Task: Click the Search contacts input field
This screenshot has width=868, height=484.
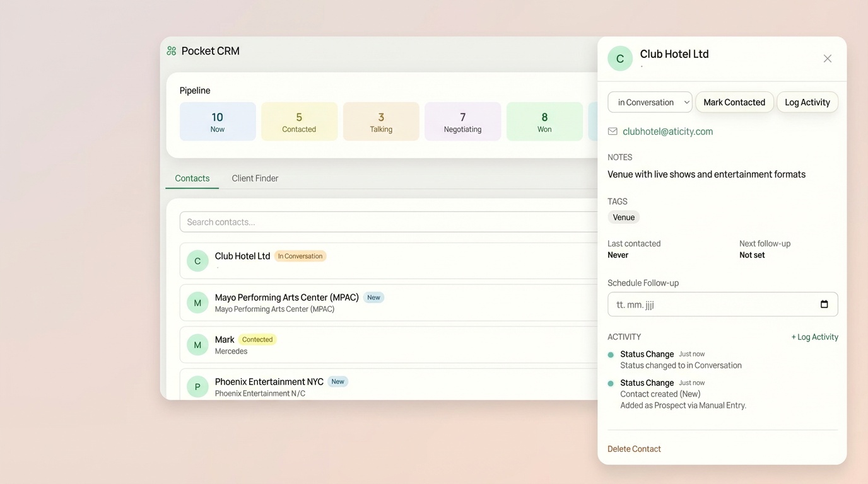Action: 388,222
